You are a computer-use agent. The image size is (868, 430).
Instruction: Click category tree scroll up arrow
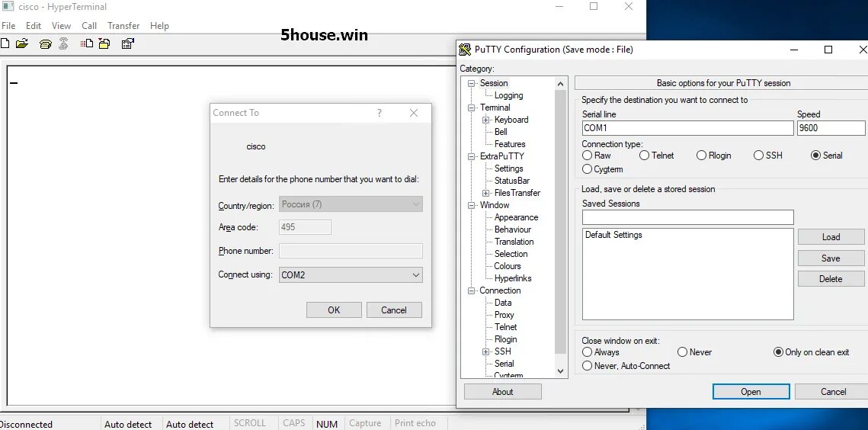(x=560, y=84)
